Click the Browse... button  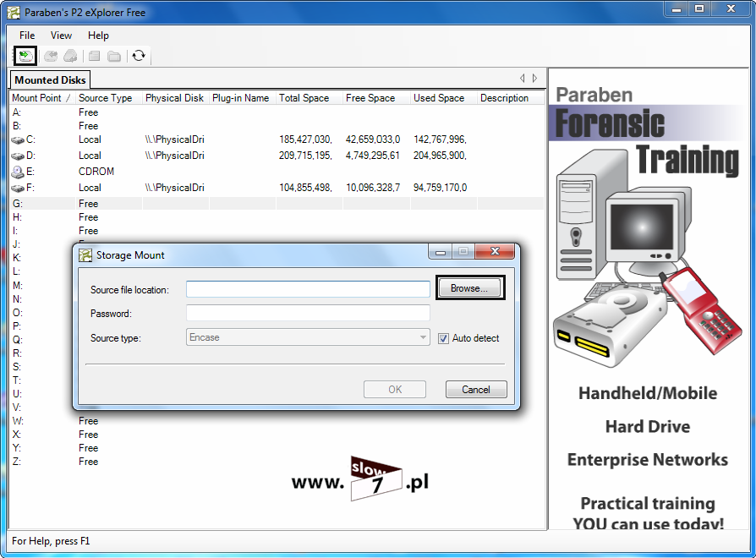click(x=470, y=287)
